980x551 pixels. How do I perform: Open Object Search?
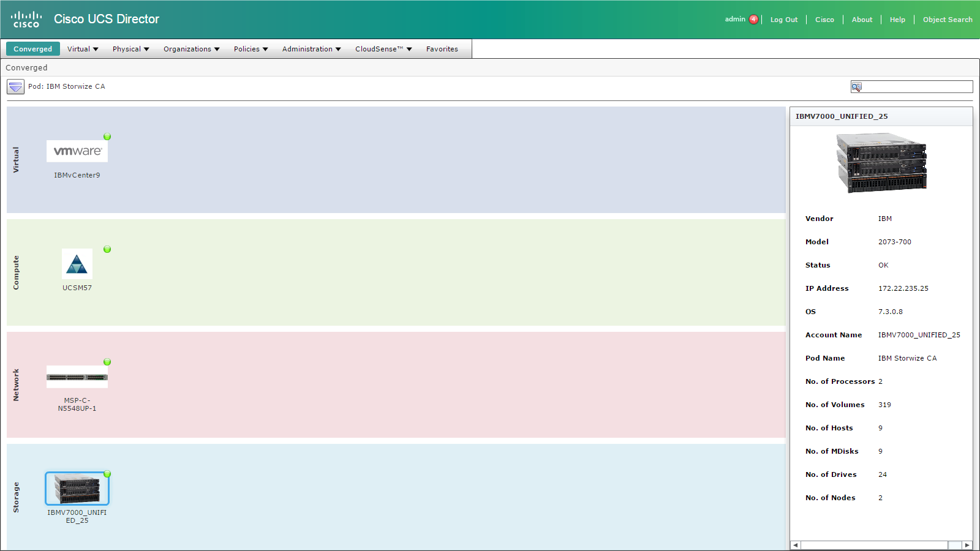point(948,20)
